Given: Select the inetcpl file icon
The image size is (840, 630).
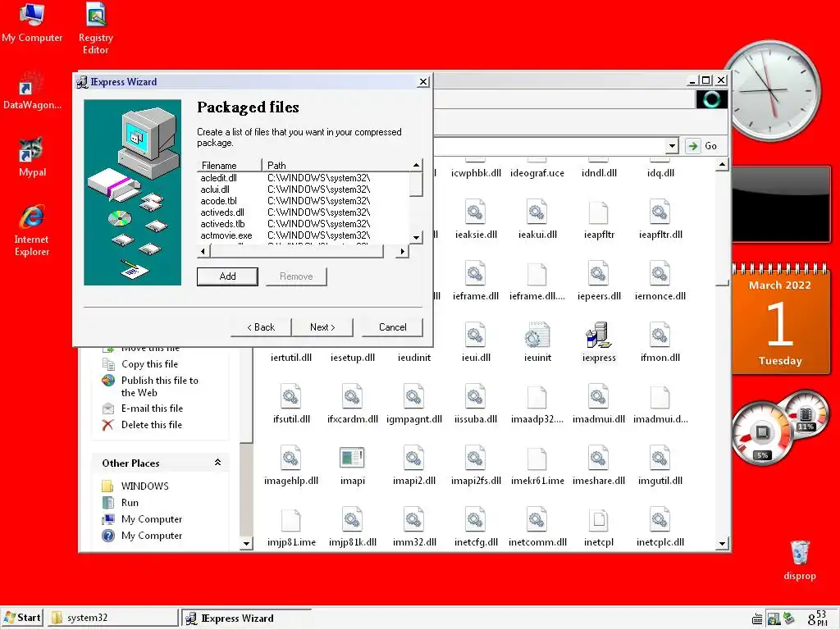Looking at the screenshot, I should [598, 527].
